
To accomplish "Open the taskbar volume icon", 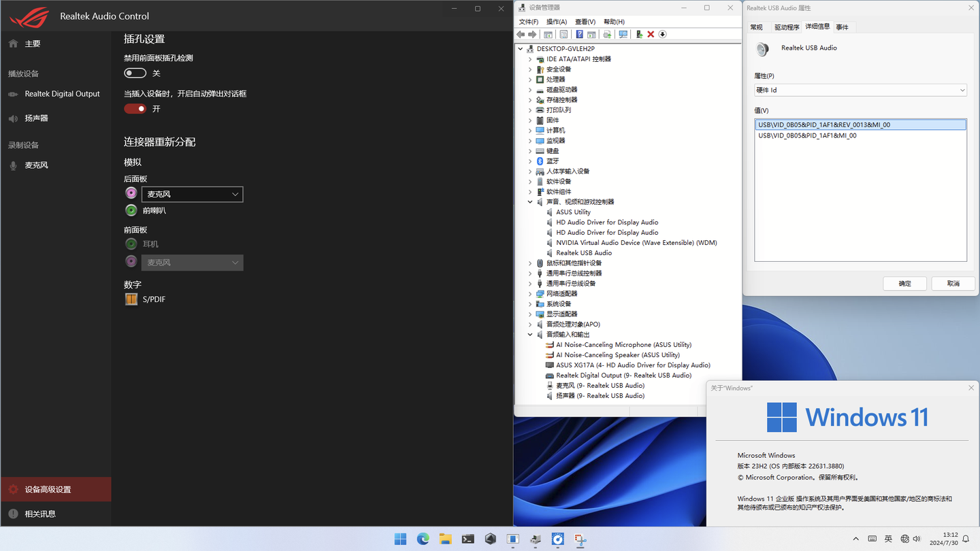I will [x=917, y=538].
